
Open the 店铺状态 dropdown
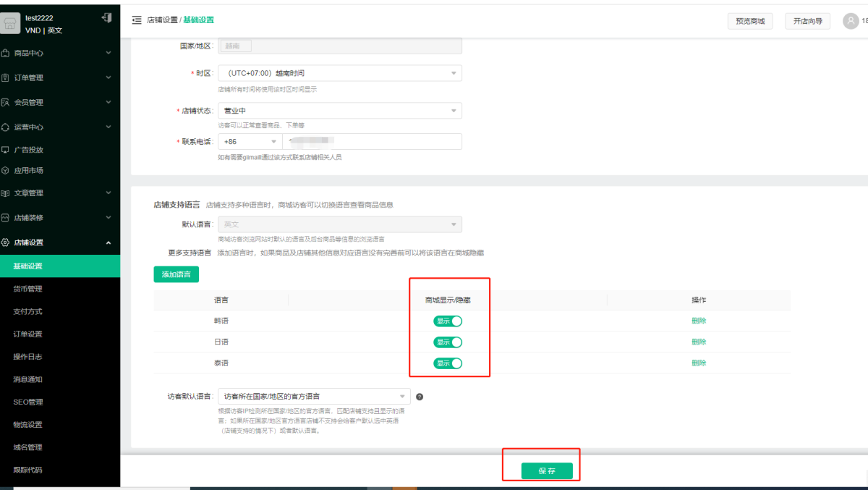coord(339,111)
